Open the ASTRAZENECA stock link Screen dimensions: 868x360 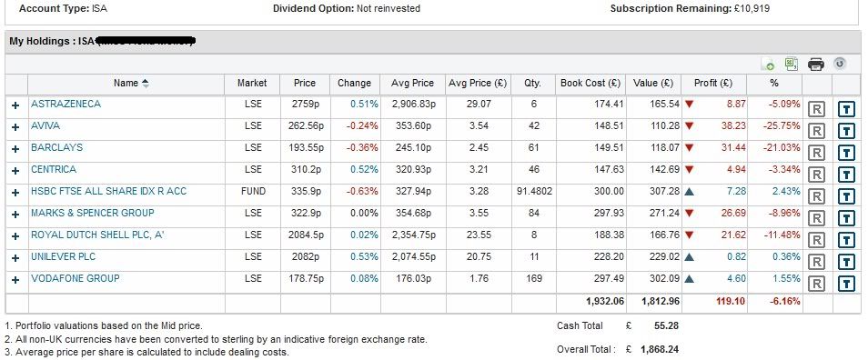pyautogui.click(x=66, y=104)
